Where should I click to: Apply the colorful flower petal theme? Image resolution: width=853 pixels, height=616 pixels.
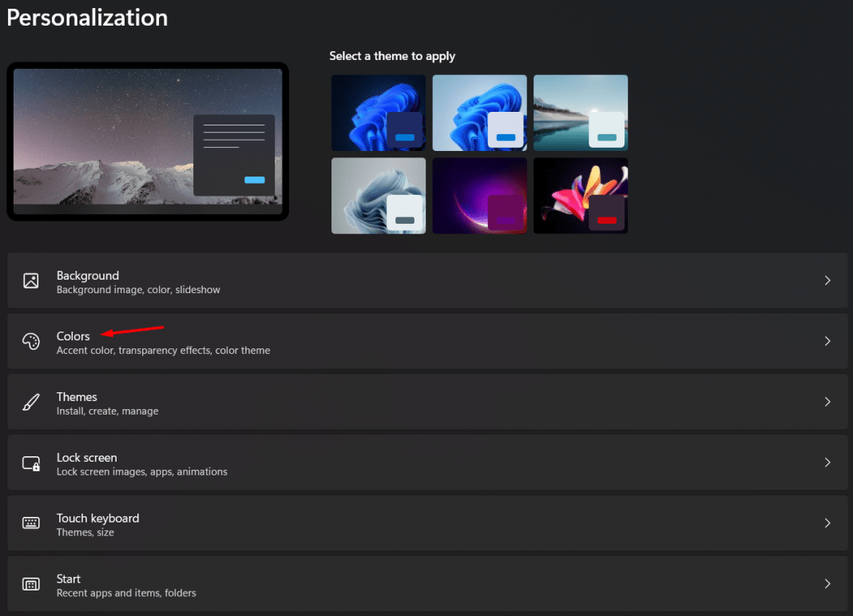tap(581, 196)
